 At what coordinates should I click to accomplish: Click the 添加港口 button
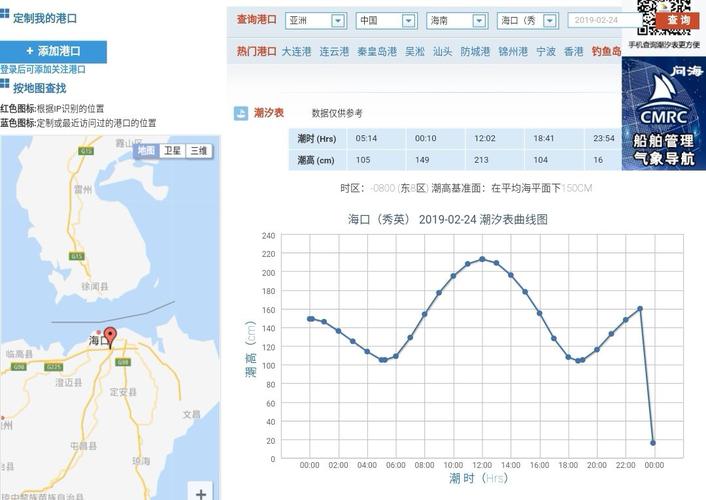[53, 51]
